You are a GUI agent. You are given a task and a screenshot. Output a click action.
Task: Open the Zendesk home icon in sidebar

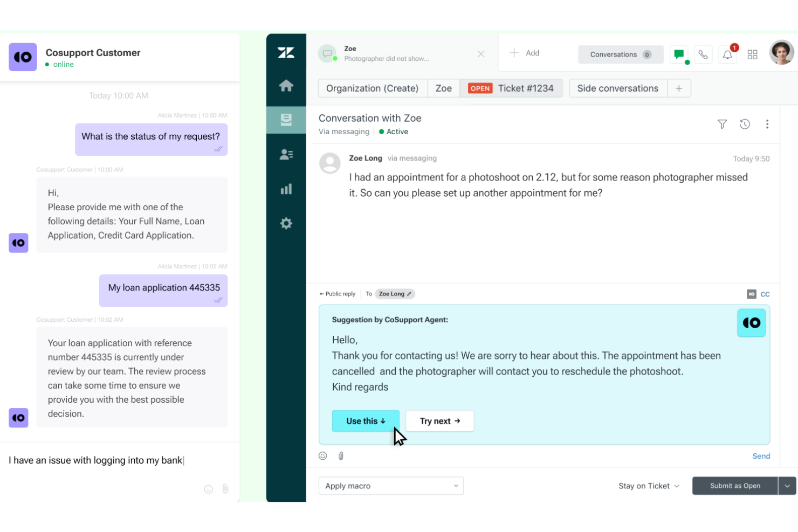pyautogui.click(x=286, y=85)
